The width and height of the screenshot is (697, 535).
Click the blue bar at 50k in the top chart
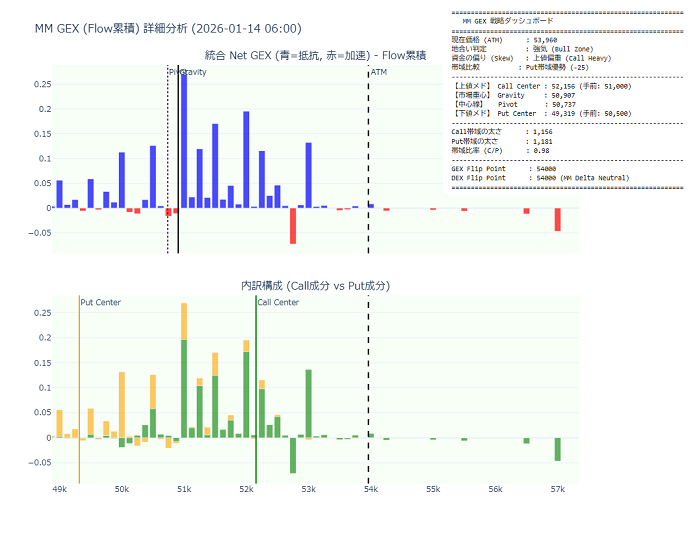point(122,180)
